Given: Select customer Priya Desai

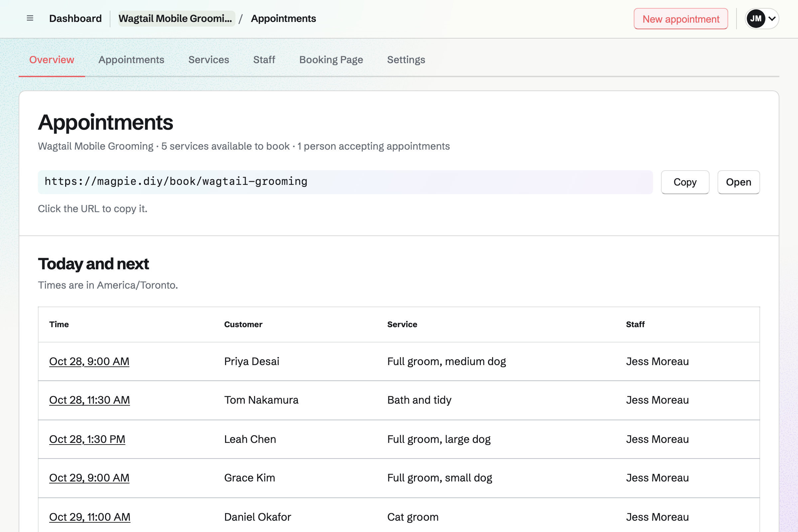Looking at the screenshot, I should tap(252, 361).
